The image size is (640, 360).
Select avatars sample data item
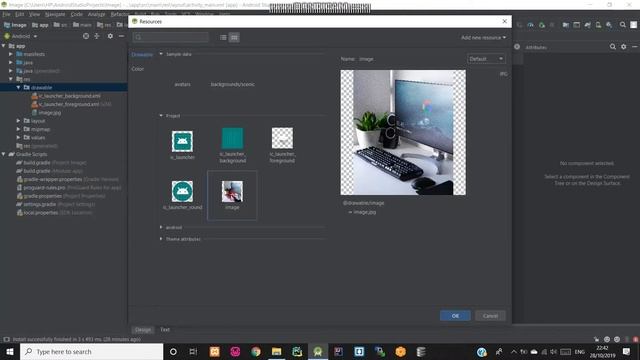pos(182,84)
